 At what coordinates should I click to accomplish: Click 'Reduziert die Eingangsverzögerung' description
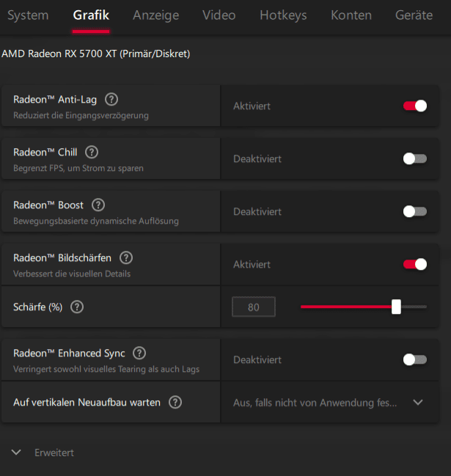(81, 116)
